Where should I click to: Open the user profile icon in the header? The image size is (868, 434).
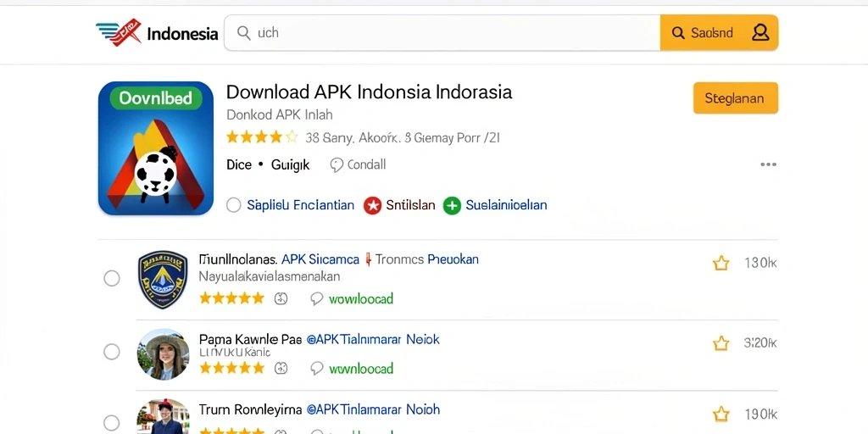point(760,33)
